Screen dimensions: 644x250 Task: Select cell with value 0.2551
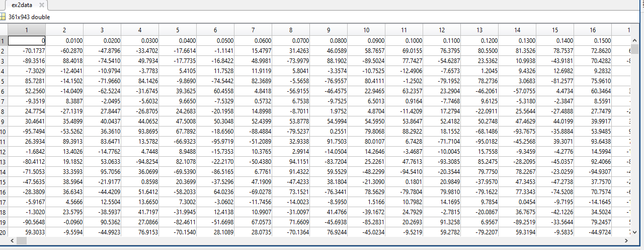coord(329,132)
